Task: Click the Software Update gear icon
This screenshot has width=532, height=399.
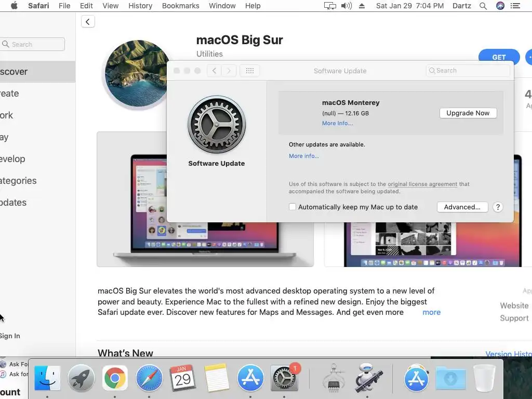Action: (x=217, y=125)
